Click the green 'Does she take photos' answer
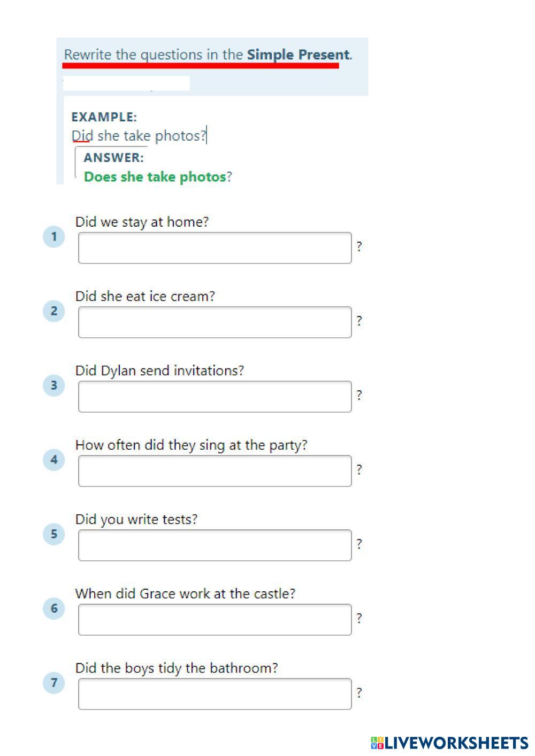Image resolution: width=535 pixels, height=756 pixels. [155, 177]
